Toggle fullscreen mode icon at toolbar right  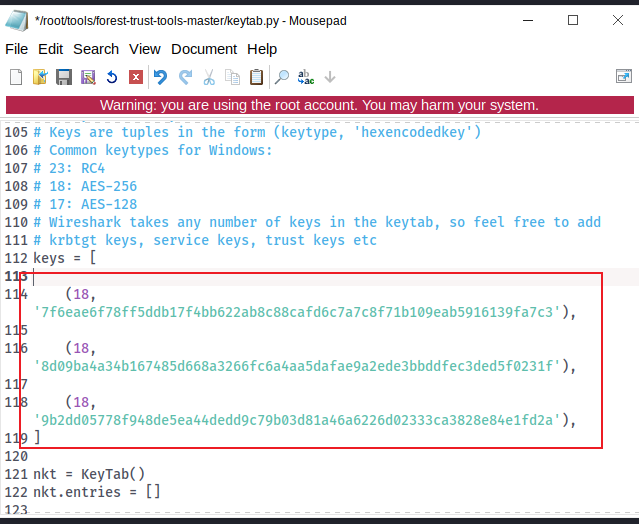pyautogui.click(x=623, y=77)
